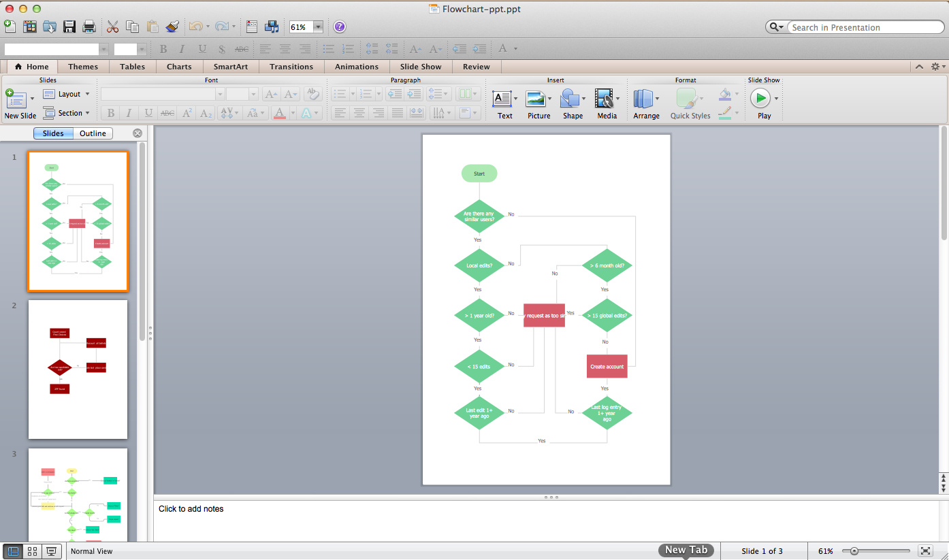Open the Help question mark icon

(x=339, y=27)
